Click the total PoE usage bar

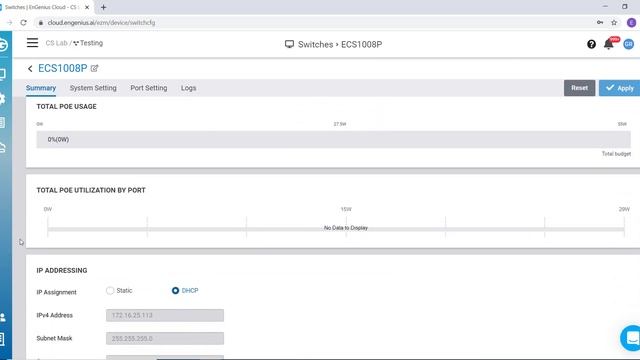(x=333, y=139)
